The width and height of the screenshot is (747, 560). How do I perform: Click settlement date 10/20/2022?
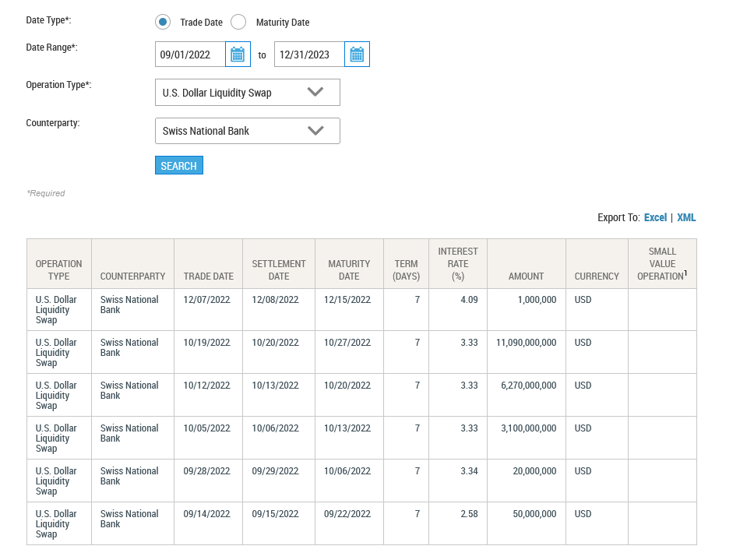(x=276, y=343)
